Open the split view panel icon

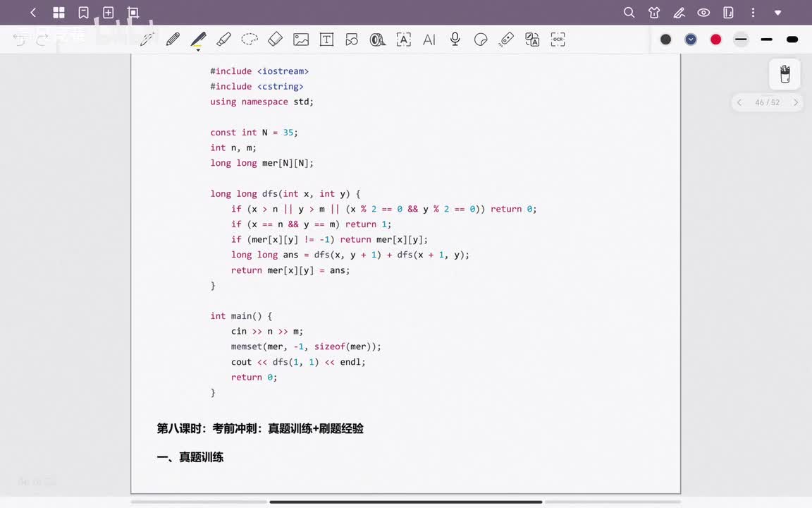[x=728, y=13]
